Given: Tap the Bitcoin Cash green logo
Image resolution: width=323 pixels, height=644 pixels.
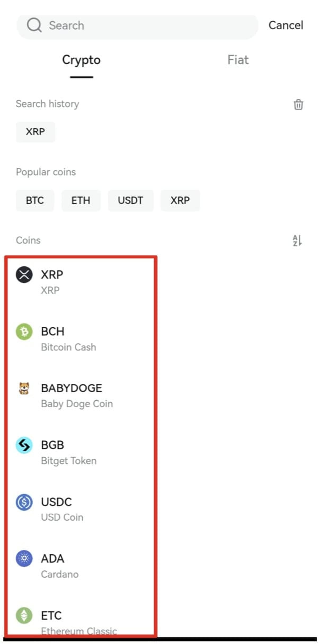Looking at the screenshot, I should point(24,332).
